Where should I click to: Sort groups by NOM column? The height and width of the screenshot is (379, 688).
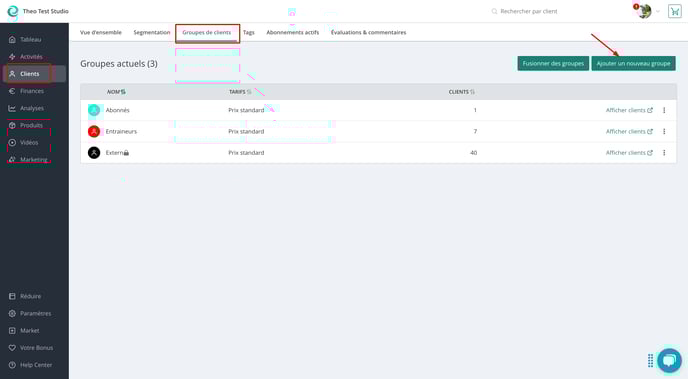tap(116, 92)
